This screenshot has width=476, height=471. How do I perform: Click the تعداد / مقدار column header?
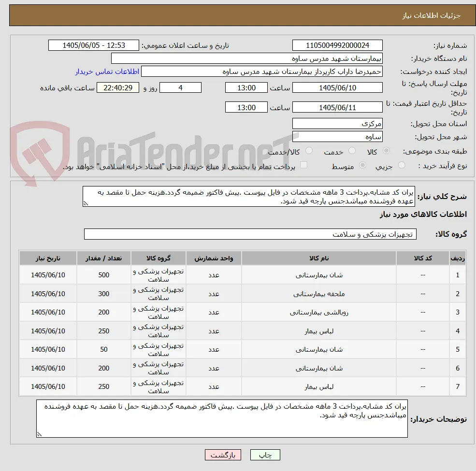[103, 258]
